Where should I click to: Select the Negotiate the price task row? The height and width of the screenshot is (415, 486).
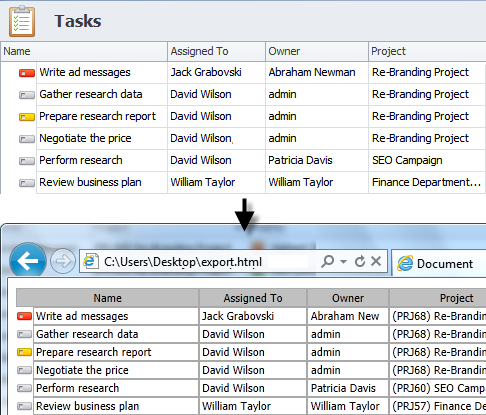click(243, 138)
